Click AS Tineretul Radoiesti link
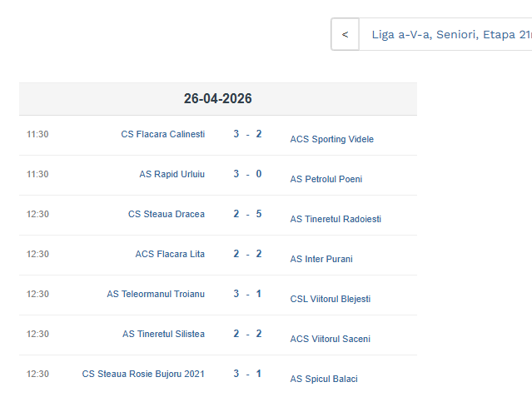This screenshot has width=532, height=407. point(336,219)
